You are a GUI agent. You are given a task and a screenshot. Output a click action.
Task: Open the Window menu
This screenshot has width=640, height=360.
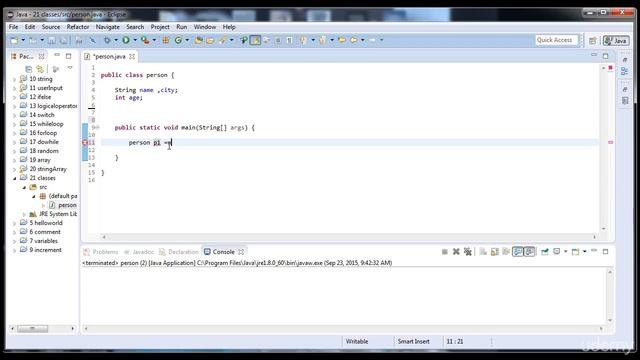(205, 27)
